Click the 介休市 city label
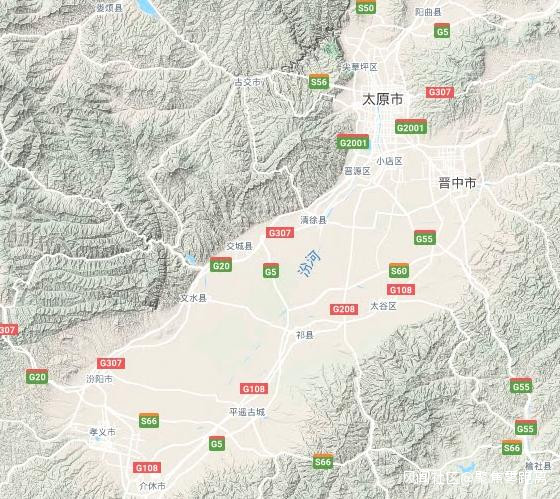The height and width of the screenshot is (499, 560). coord(152,486)
